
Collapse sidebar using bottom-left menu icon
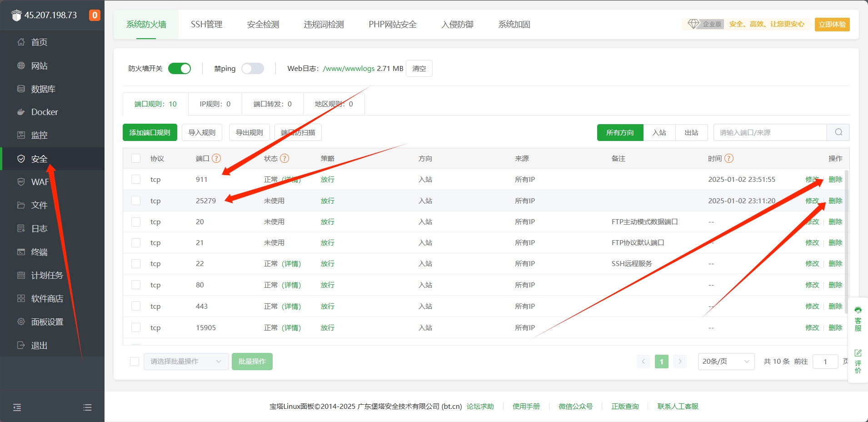click(17, 407)
